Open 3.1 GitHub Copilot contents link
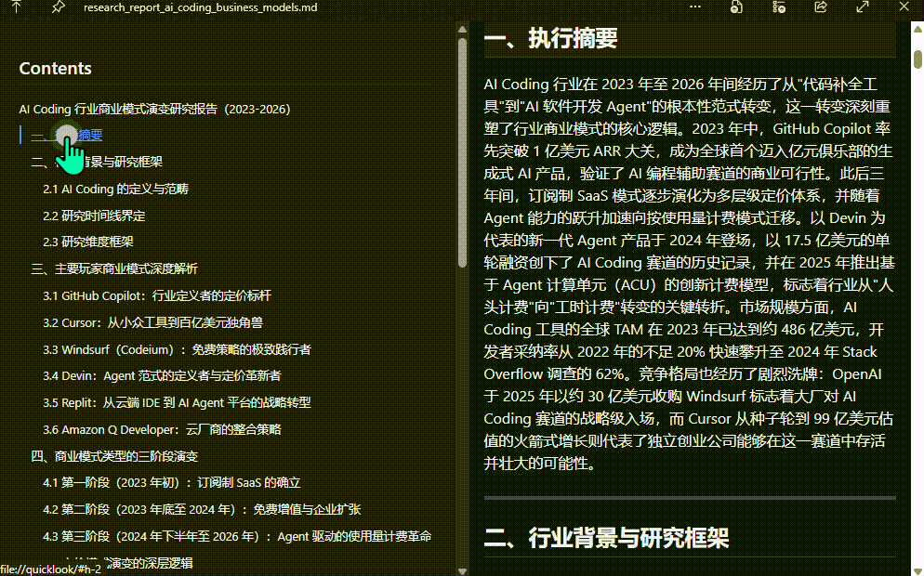Viewport: 924px width, 576px height. click(156, 296)
